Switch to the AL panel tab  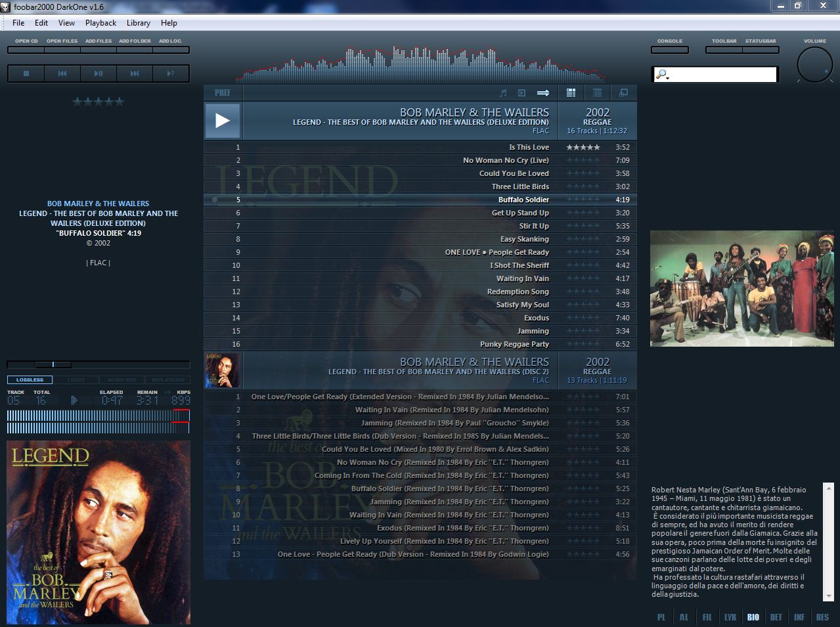684,617
